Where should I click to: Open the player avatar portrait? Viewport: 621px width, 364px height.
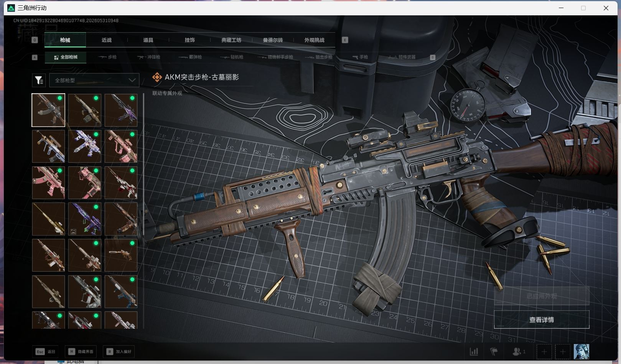pyautogui.click(x=581, y=351)
